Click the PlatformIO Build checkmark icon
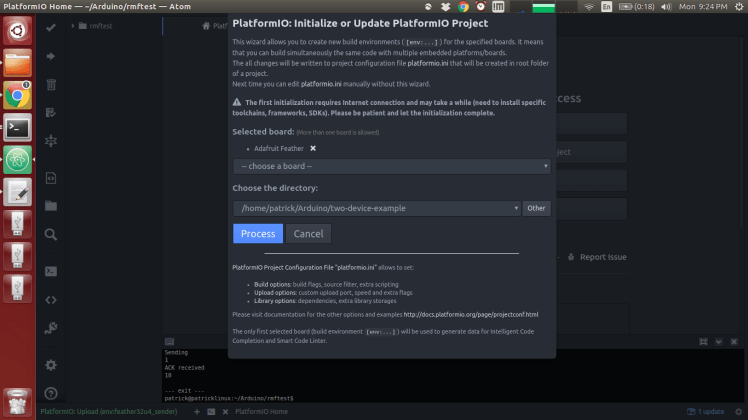This screenshot has height=420, width=748. (x=51, y=27)
